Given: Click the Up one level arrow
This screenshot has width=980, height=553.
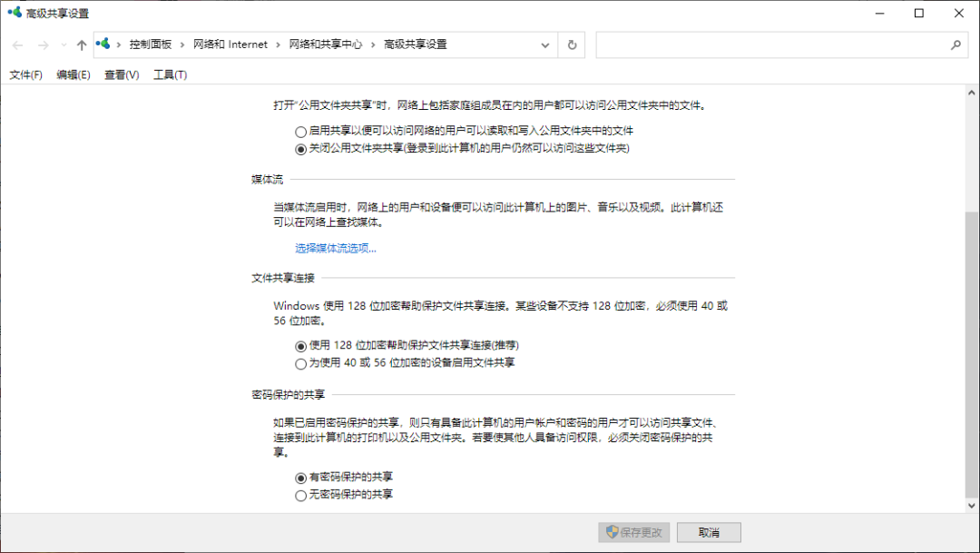Looking at the screenshot, I should tap(82, 44).
